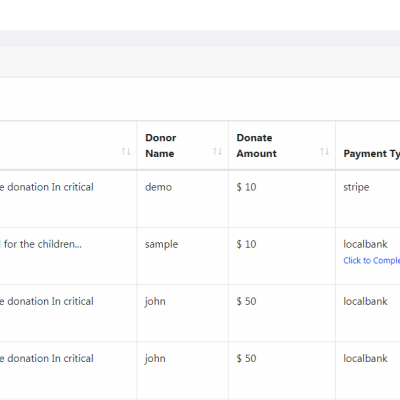Toggle sort arrows icon left of Donor Name column
The height and width of the screenshot is (400, 400).
[x=126, y=152]
